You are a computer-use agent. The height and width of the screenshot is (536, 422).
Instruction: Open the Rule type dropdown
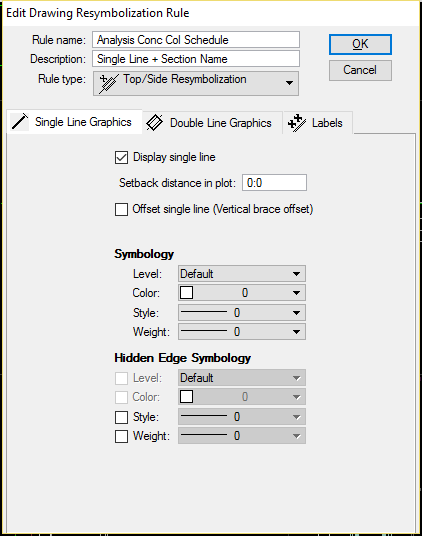tap(196, 83)
